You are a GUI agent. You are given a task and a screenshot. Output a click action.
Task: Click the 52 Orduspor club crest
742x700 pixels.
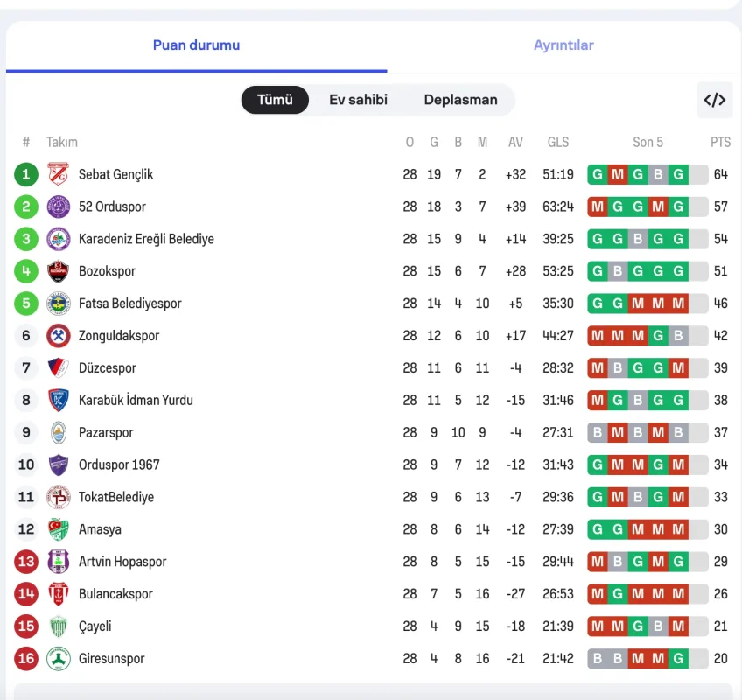59,206
